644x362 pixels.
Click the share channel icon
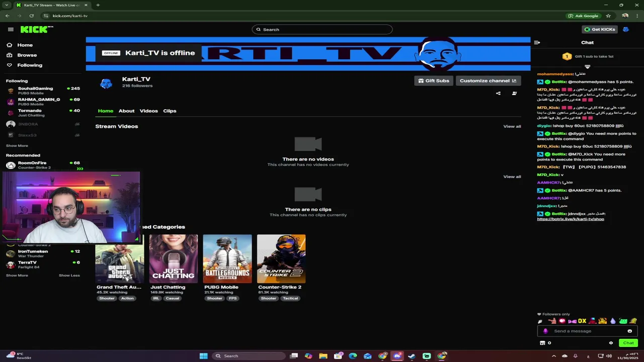498,94
